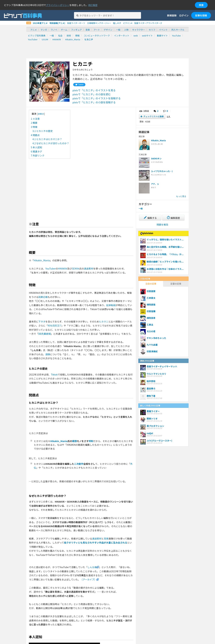
Task: Click the 同意 consent button
Action: 201,5
